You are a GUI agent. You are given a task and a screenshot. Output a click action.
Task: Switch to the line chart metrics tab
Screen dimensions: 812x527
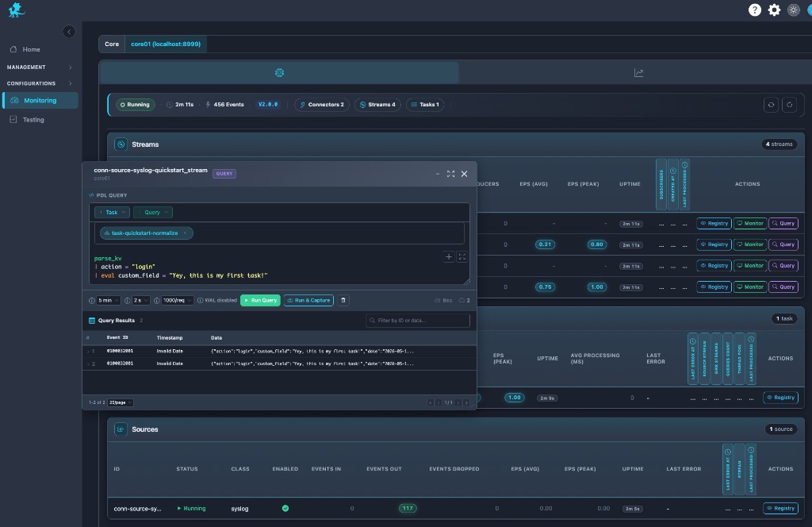coord(638,72)
